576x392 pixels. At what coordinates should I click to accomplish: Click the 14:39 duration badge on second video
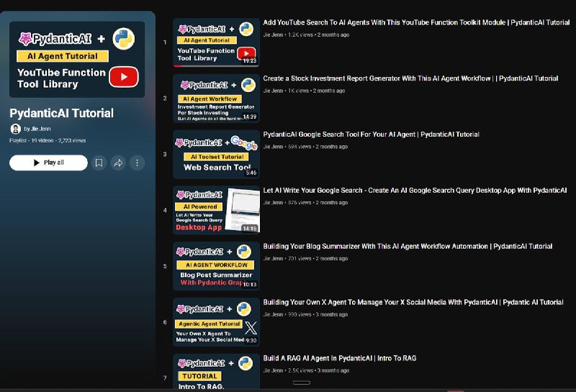point(250,117)
